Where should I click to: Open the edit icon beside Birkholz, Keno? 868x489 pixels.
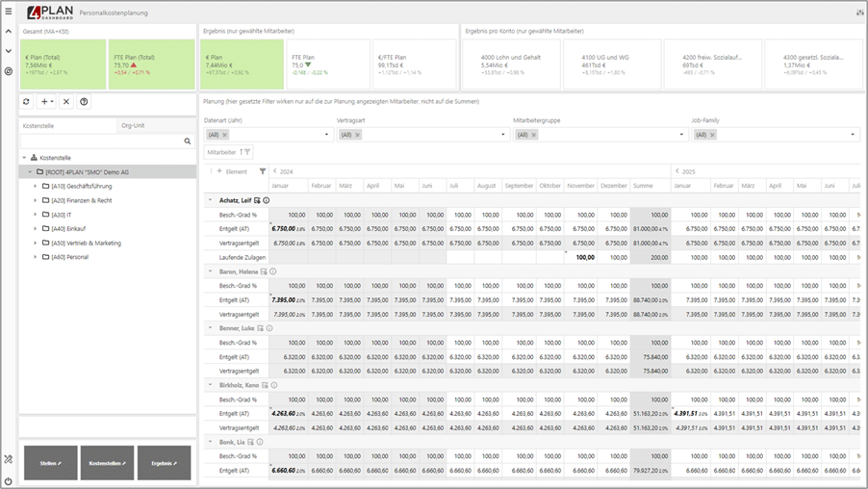(x=266, y=385)
